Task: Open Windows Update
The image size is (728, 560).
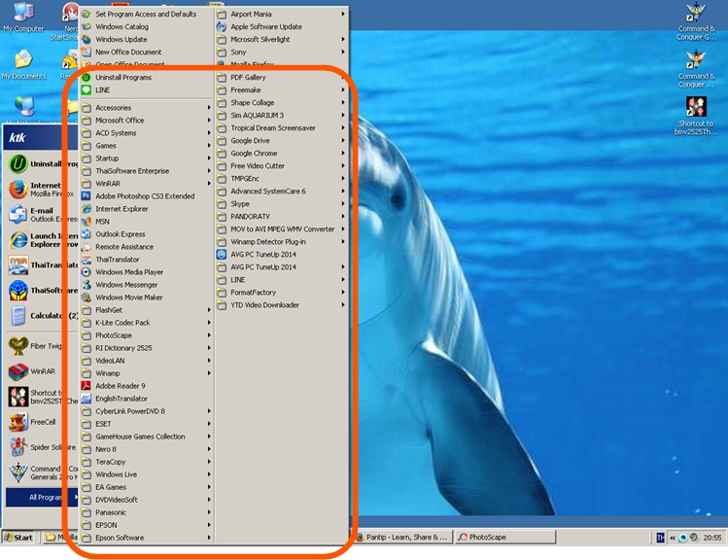Action: pos(146,40)
